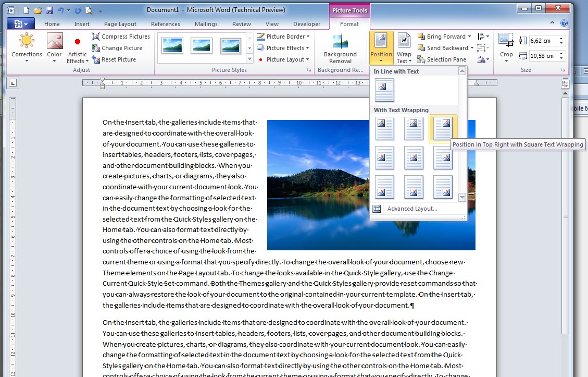This screenshot has height=377, width=588.
Task: Switch to the Page Layout tab
Action: coord(120,24)
